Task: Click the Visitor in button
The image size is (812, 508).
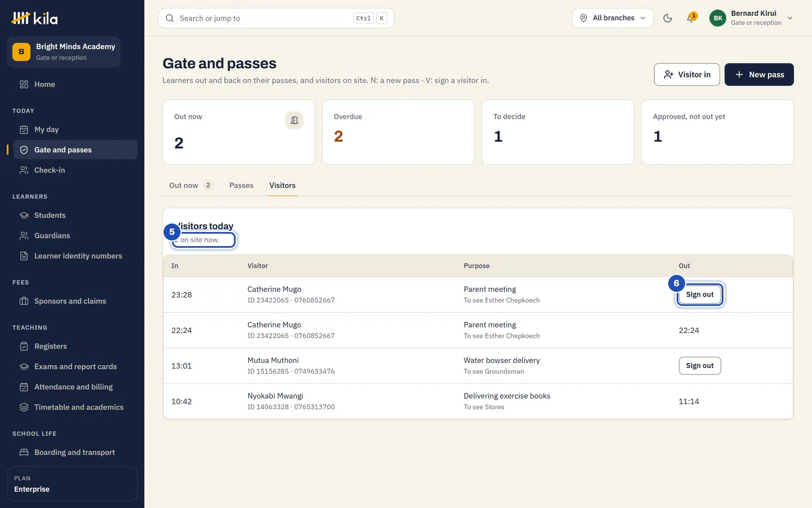Action: (687, 75)
